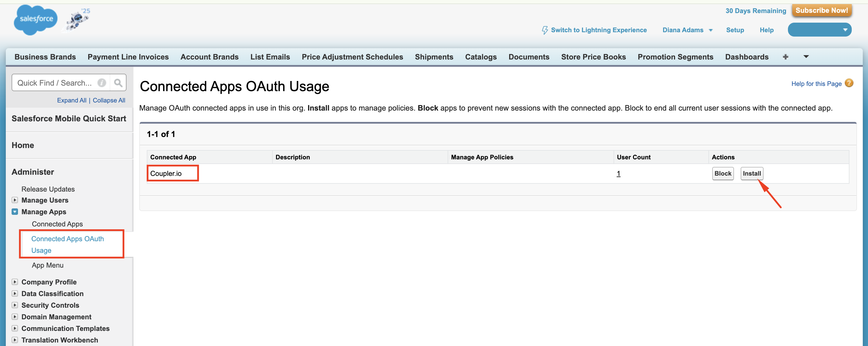
Task: Open the Shipments tab
Action: (x=434, y=57)
